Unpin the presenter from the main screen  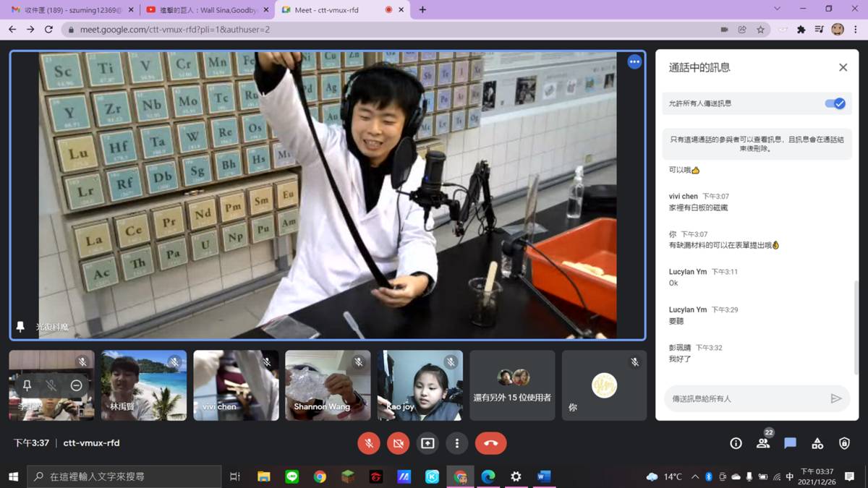pyautogui.click(x=20, y=327)
